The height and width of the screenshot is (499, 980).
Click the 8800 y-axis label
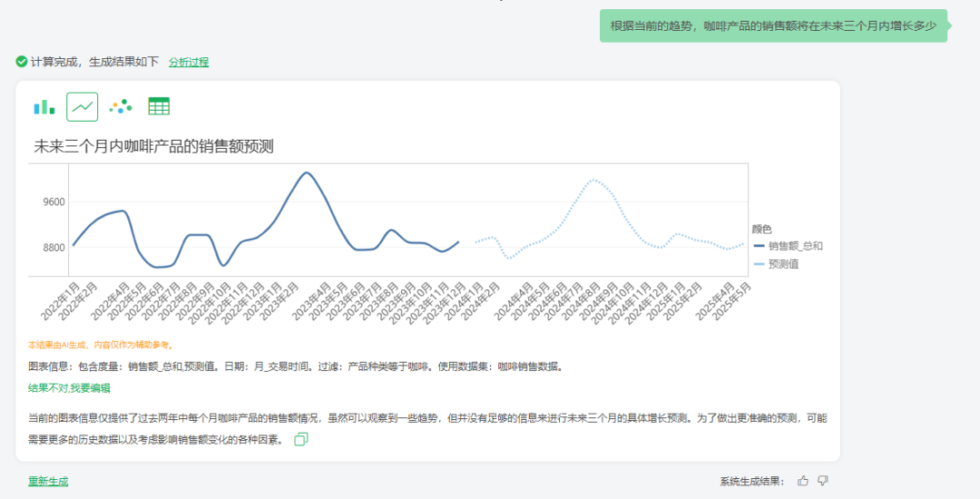pyautogui.click(x=54, y=248)
